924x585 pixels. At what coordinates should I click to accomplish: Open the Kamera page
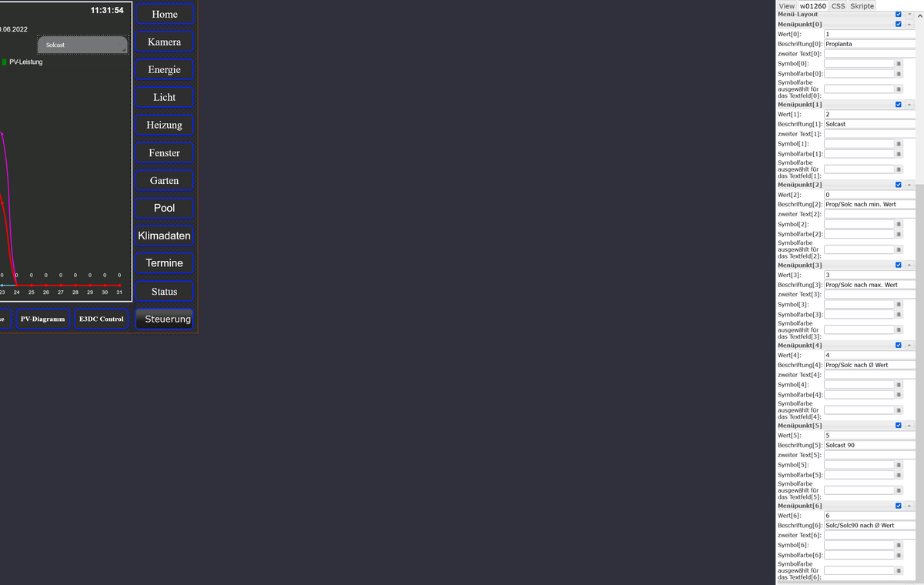[165, 42]
